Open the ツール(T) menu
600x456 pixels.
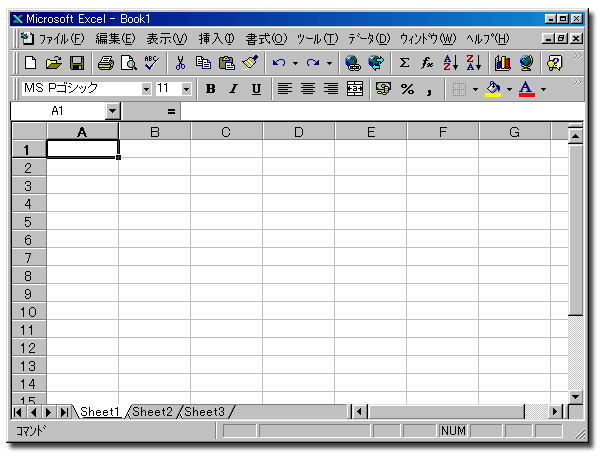tap(317, 38)
